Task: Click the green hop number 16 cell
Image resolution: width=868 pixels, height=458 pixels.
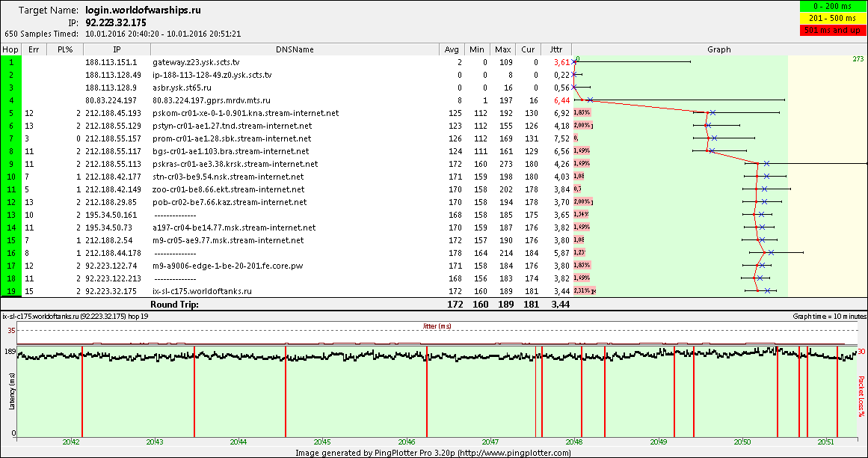Action: [x=10, y=253]
